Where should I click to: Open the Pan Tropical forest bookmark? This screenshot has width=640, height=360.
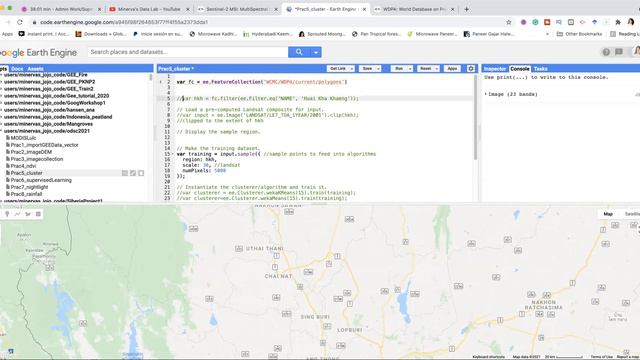[376, 34]
